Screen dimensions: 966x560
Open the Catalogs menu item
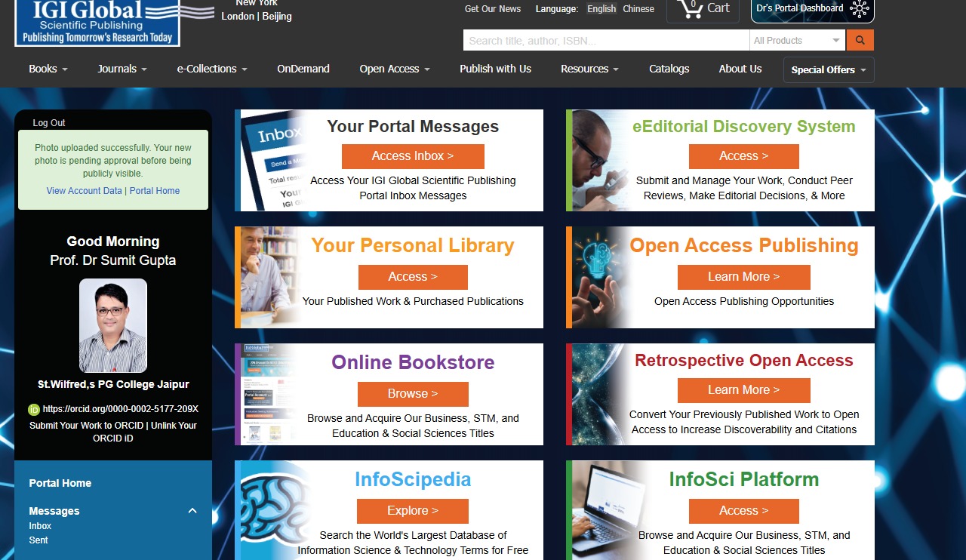[669, 69]
